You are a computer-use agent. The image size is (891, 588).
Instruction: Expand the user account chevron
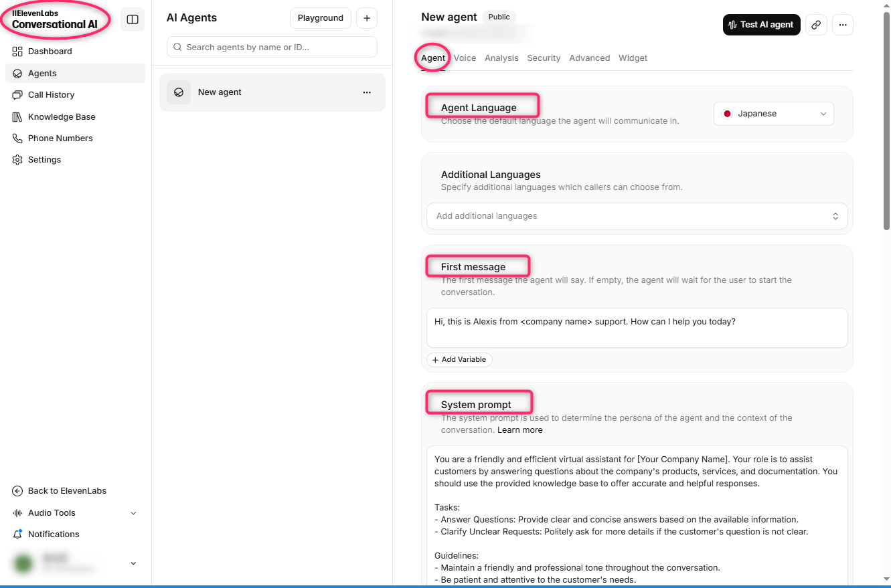tap(133, 563)
